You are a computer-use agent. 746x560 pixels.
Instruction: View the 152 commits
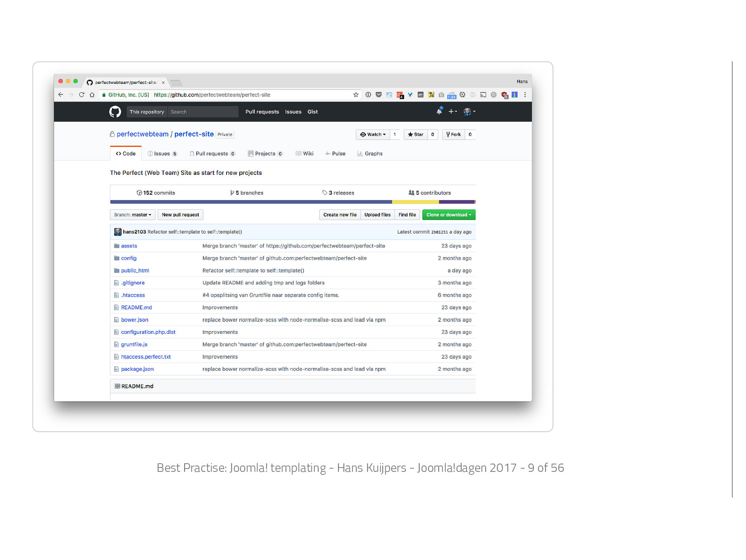pyautogui.click(x=156, y=193)
